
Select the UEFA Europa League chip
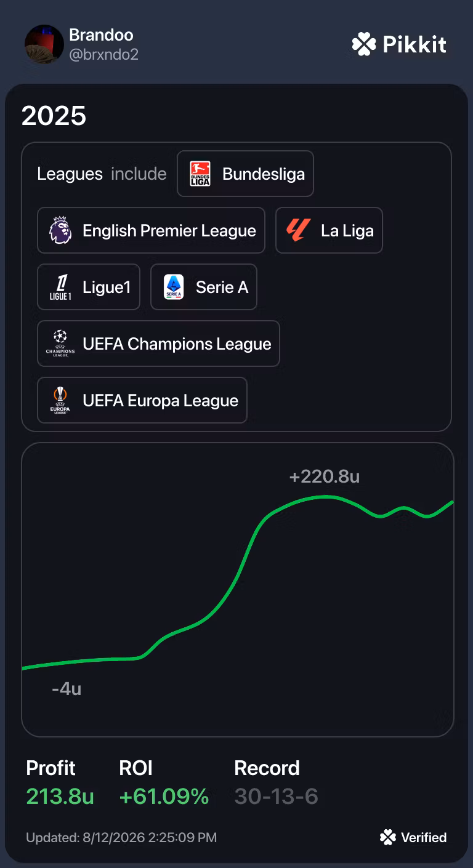pos(142,400)
